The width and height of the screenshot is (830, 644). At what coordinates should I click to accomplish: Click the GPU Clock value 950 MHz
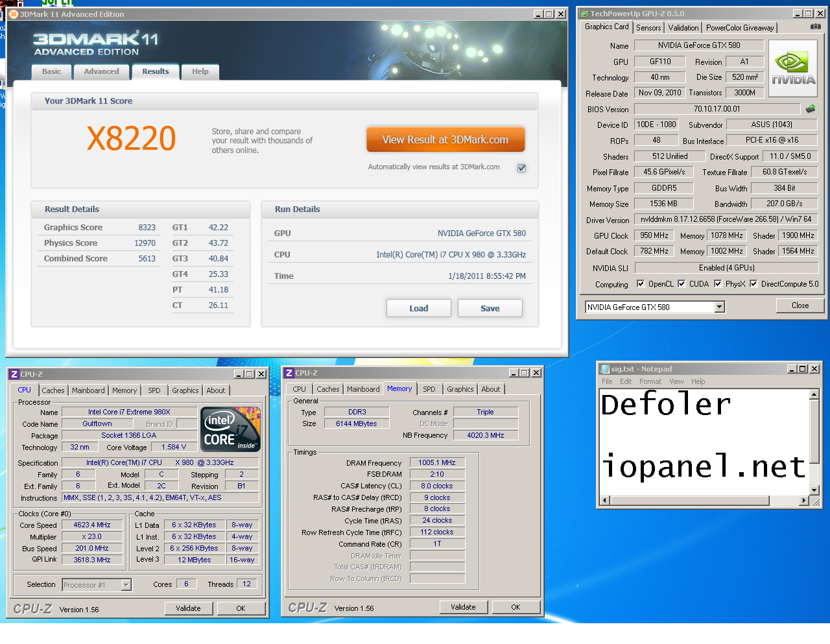point(654,235)
